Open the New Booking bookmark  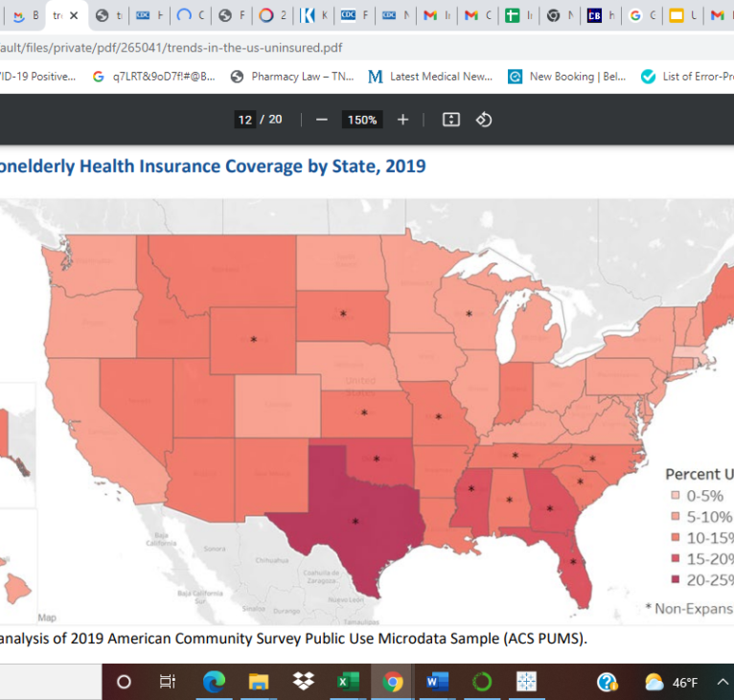[x=566, y=77]
